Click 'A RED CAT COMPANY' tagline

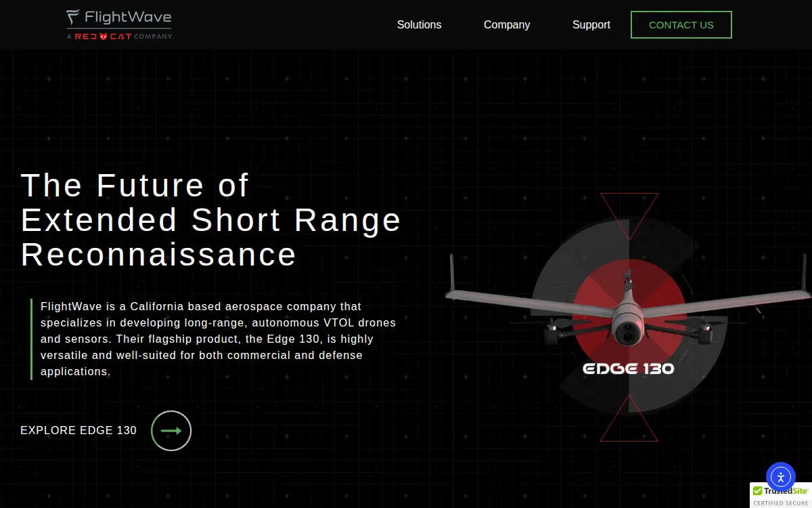click(119, 36)
